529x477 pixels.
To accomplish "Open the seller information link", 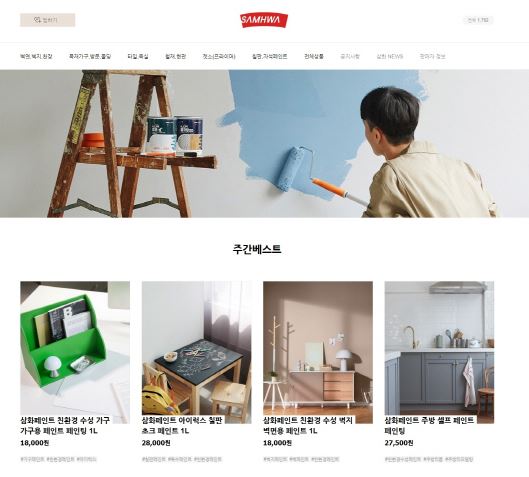I will 433,56.
